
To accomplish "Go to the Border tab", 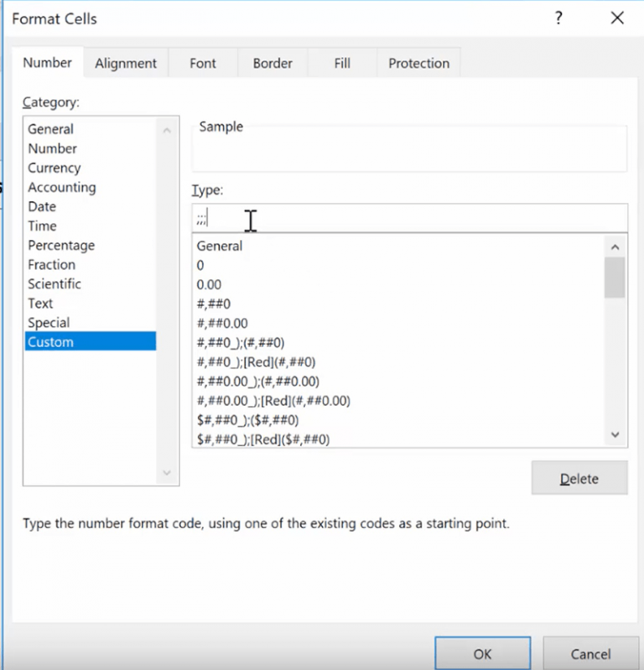I will (x=273, y=63).
